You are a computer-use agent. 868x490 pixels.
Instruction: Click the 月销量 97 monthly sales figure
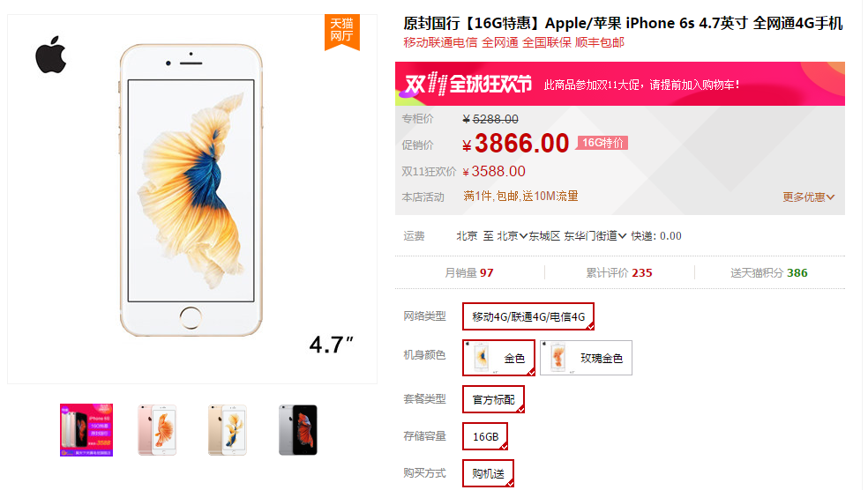click(469, 272)
